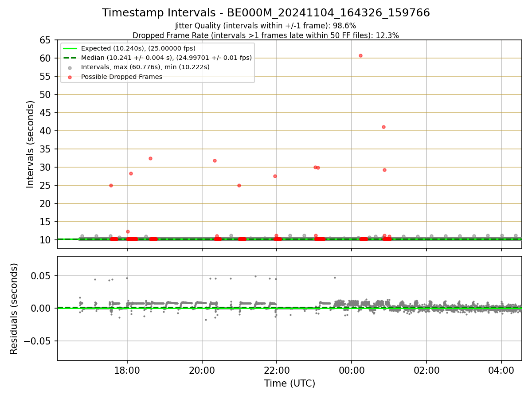Click the highest red outlier near 60 seconds

[360, 55]
